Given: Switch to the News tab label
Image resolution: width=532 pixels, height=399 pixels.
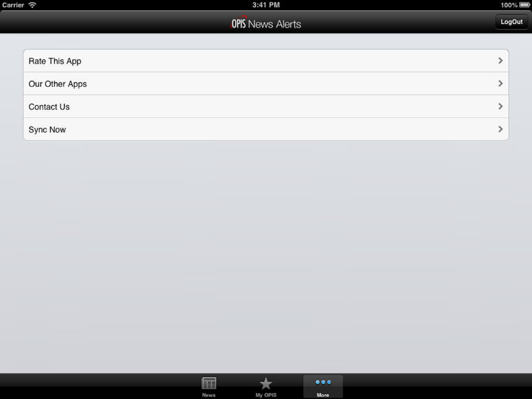Looking at the screenshot, I should pos(209,395).
